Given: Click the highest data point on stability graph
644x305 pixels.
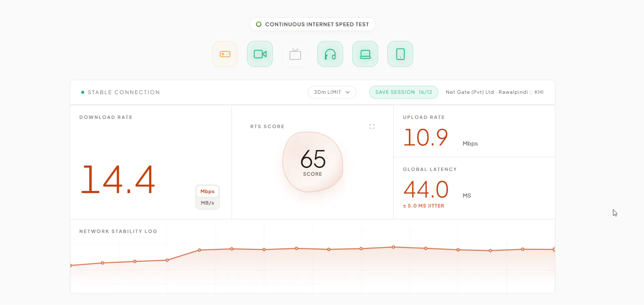Looking at the screenshot, I should point(393,247).
